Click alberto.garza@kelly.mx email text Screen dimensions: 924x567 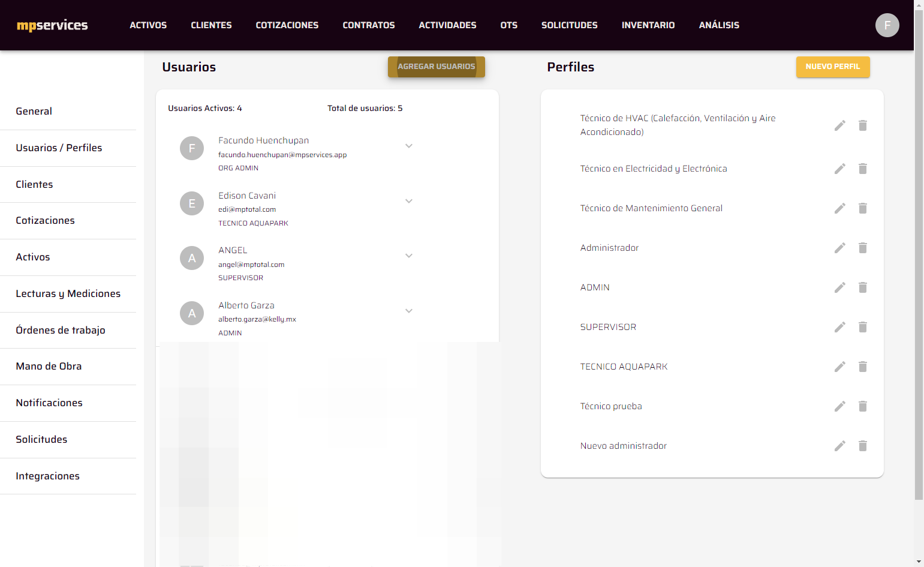tap(257, 319)
